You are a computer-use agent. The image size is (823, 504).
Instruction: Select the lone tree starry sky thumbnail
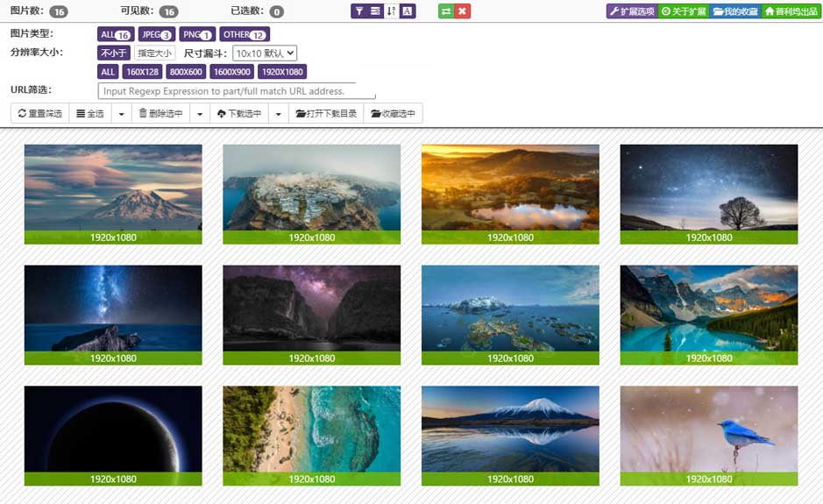click(709, 195)
